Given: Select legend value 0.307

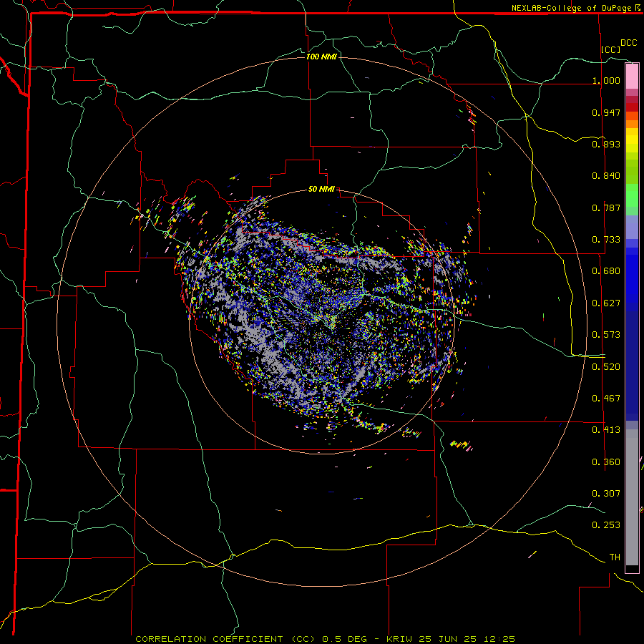Looking at the screenshot, I should pyautogui.click(x=606, y=493).
